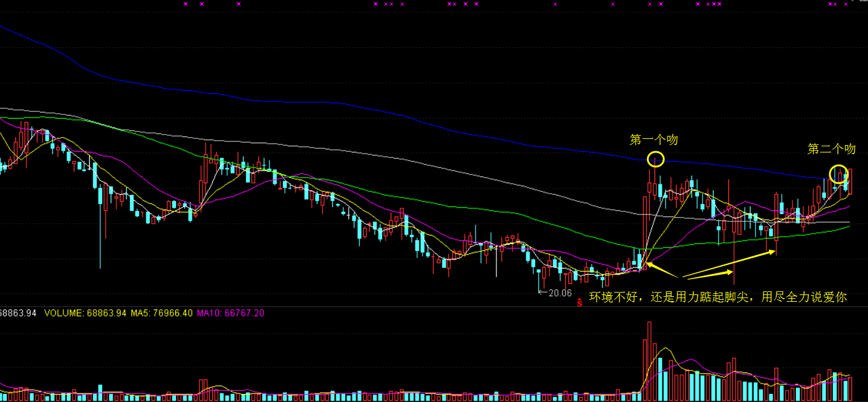Click the divider line above the volume panel
This screenshot has width=868, height=402.
tap(431, 306)
